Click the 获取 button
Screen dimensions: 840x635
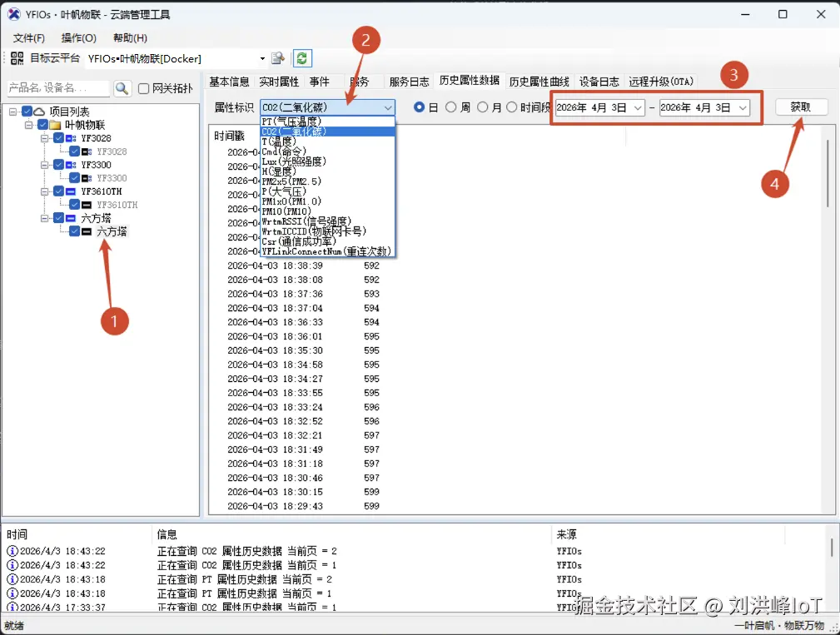click(x=802, y=107)
